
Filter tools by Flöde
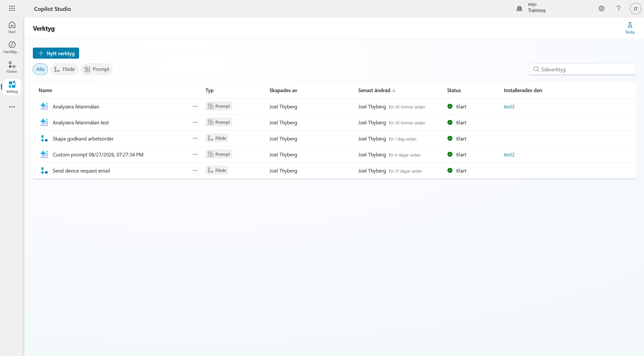coord(64,69)
